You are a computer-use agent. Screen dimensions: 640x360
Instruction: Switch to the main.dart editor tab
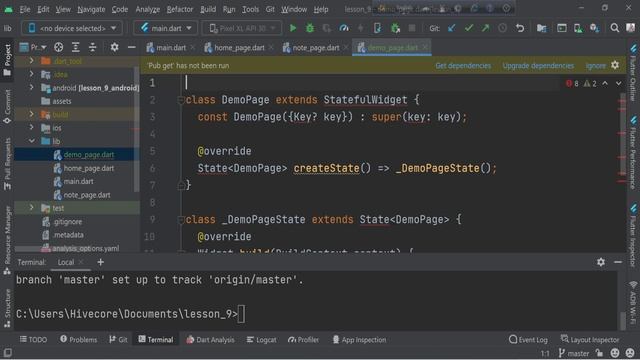170,48
